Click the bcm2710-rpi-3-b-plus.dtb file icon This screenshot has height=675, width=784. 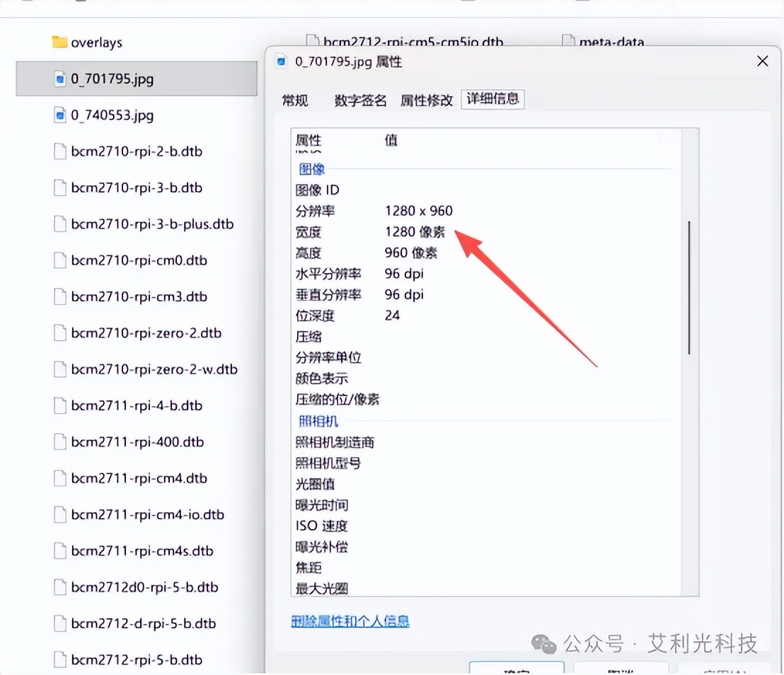(60, 224)
